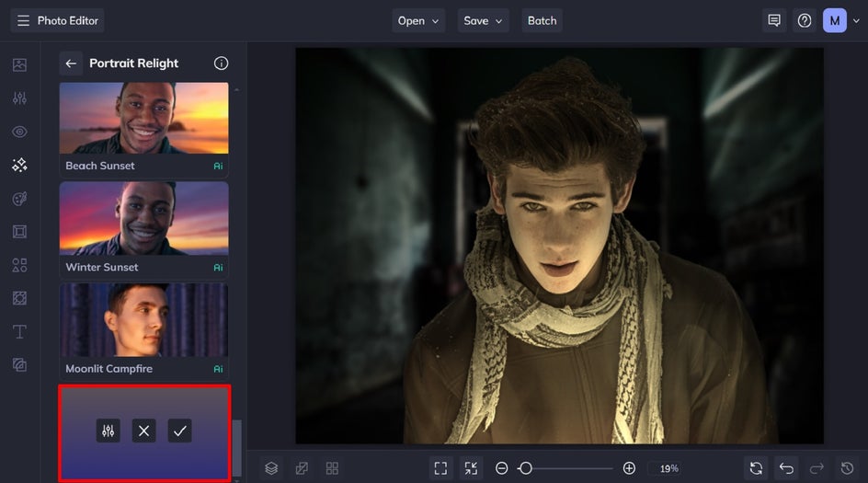
Task: Select the Text tool sidebar icon
Action: pyautogui.click(x=19, y=332)
